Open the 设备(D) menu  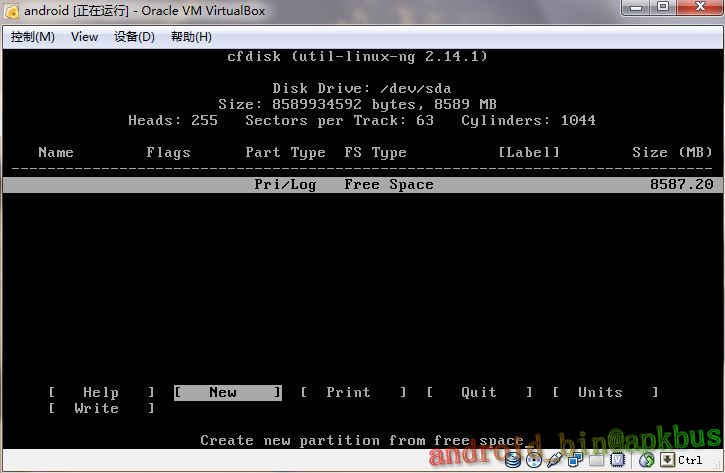pyautogui.click(x=134, y=37)
